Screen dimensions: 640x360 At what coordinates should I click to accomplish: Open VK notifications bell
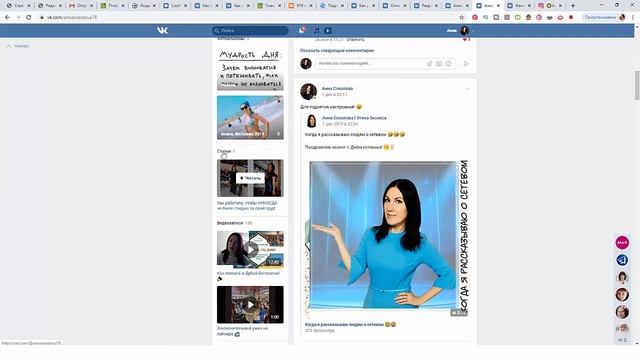point(302,30)
